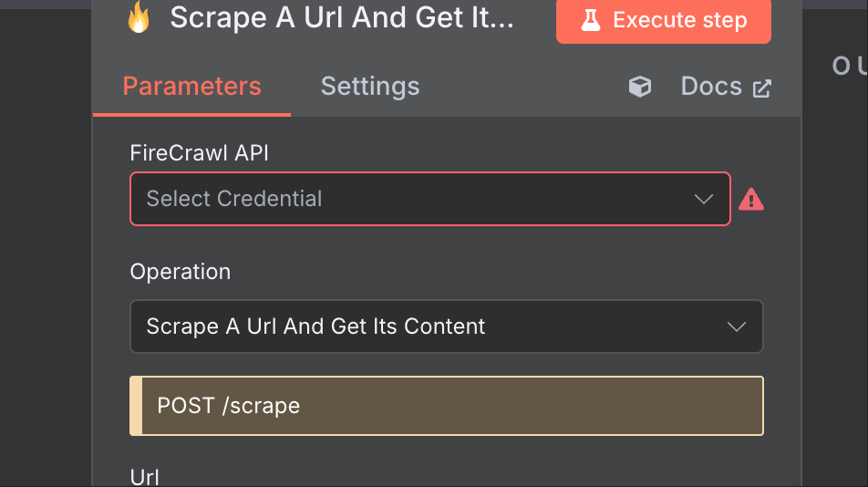Expand the Operation dropdown arrow

point(736,326)
